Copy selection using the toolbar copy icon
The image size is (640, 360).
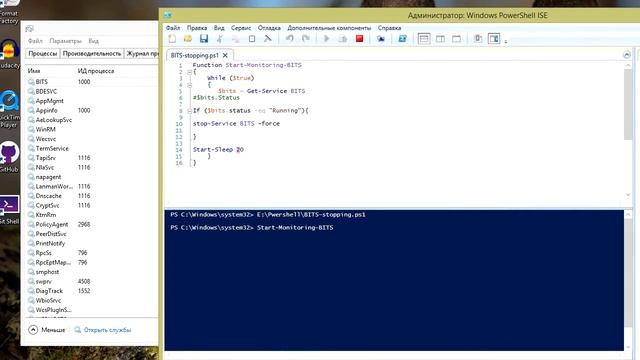[x=236, y=39]
